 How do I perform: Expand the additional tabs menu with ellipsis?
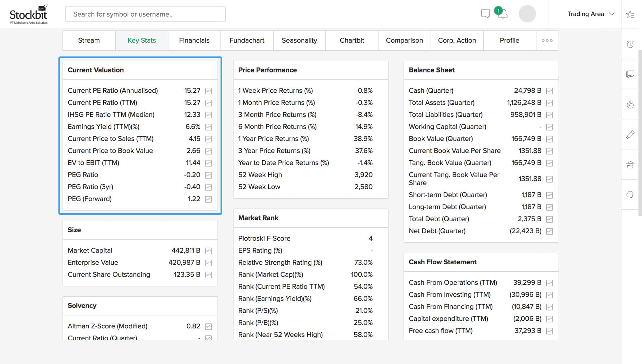click(547, 40)
